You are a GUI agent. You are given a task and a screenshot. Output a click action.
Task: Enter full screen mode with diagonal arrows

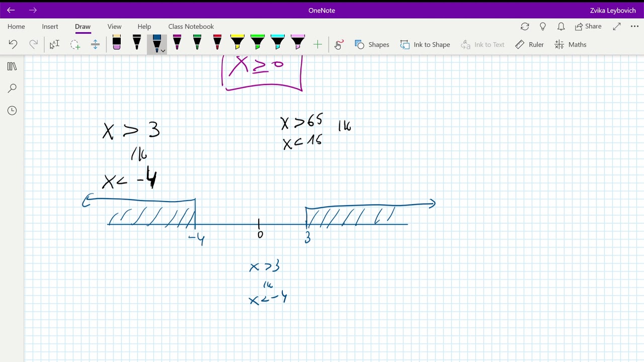617,26
